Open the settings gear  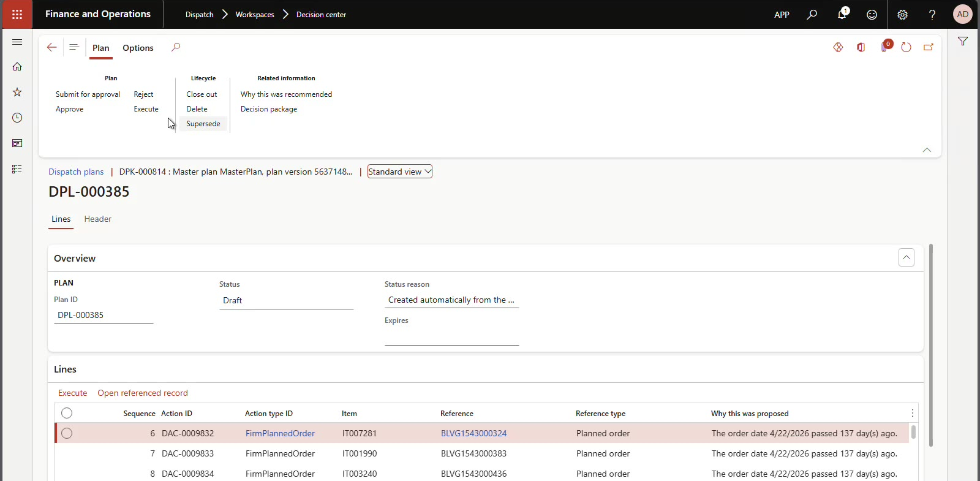pyautogui.click(x=902, y=14)
